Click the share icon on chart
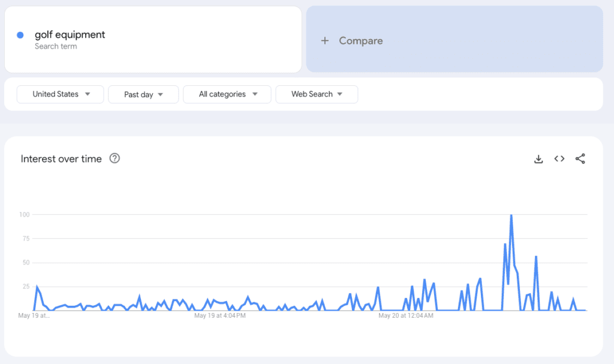 tap(580, 159)
